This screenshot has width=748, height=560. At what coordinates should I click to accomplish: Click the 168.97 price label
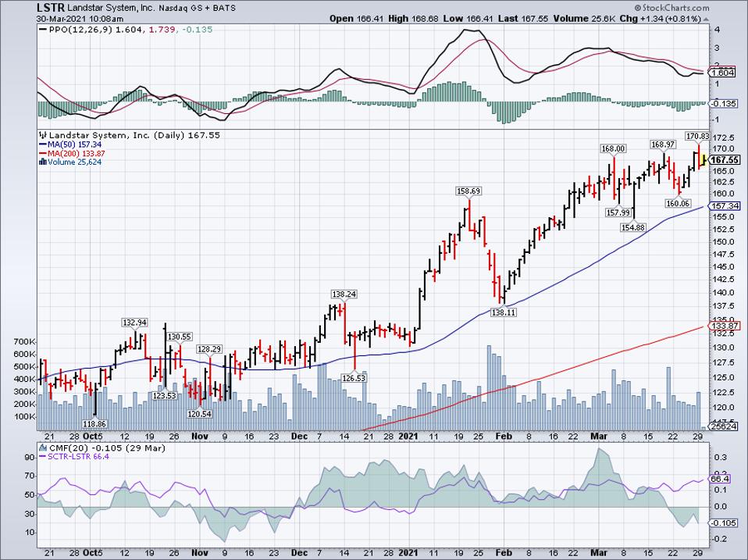click(664, 144)
